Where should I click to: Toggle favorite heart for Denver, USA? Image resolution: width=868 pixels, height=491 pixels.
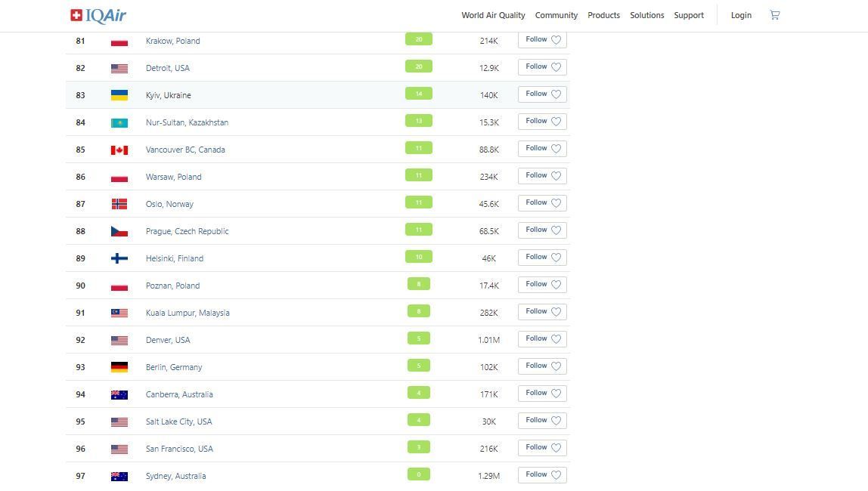pyautogui.click(x=556, y=339)
